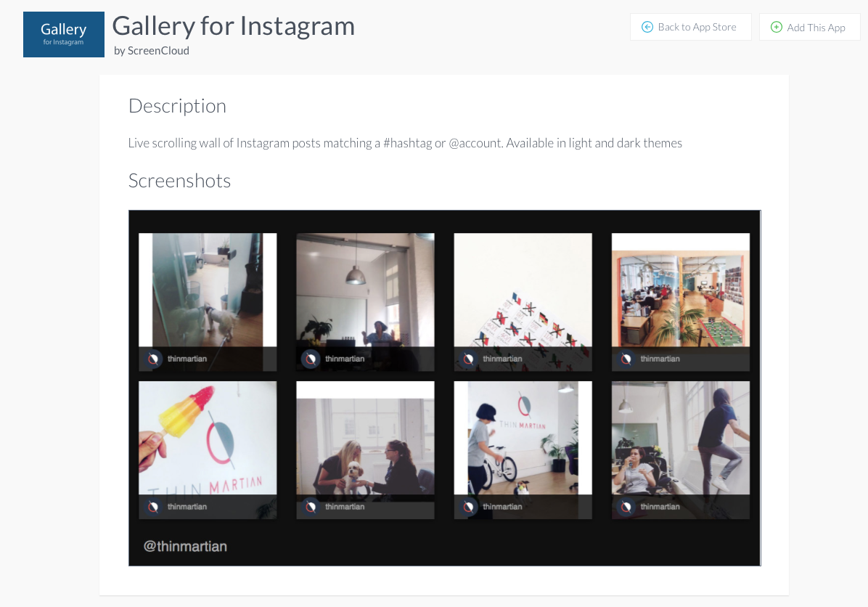
Task: Click the Add This App button
Action: pos(809,27)
